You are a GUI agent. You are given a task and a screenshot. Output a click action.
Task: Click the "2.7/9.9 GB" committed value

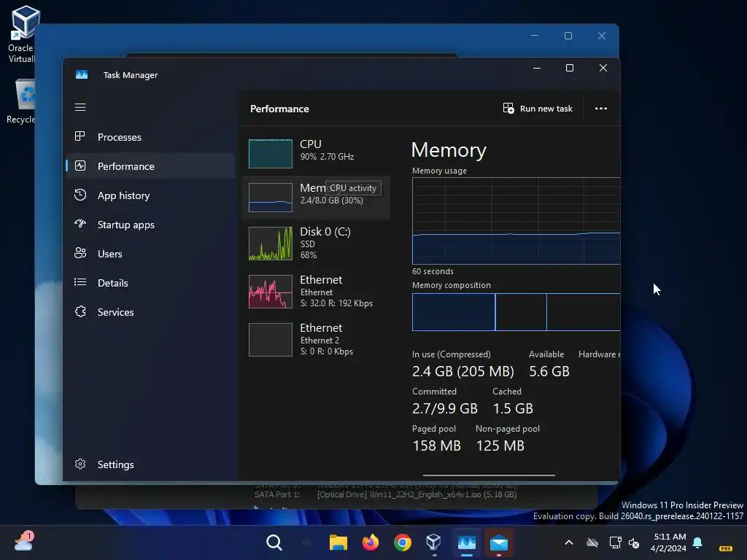click(445, 408)
